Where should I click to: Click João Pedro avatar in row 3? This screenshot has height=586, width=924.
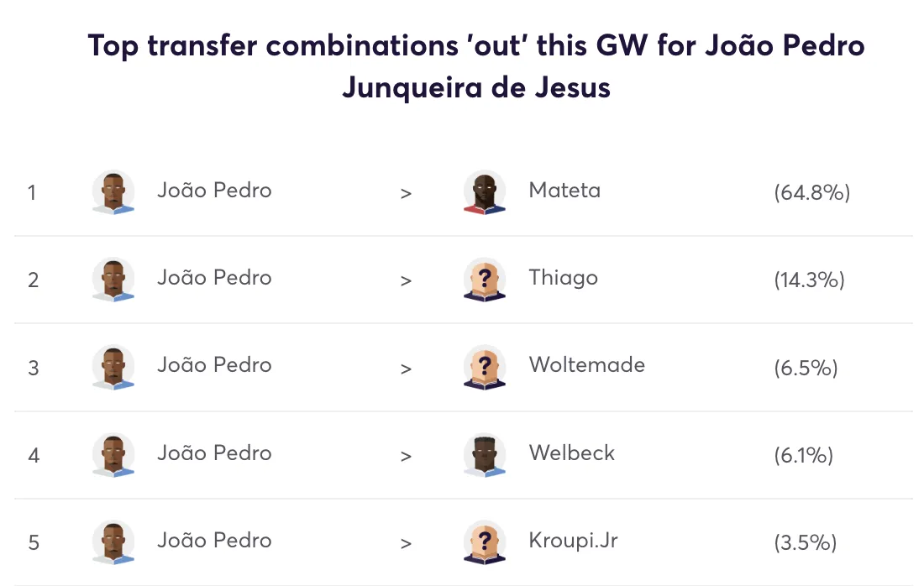coord(113,367)
